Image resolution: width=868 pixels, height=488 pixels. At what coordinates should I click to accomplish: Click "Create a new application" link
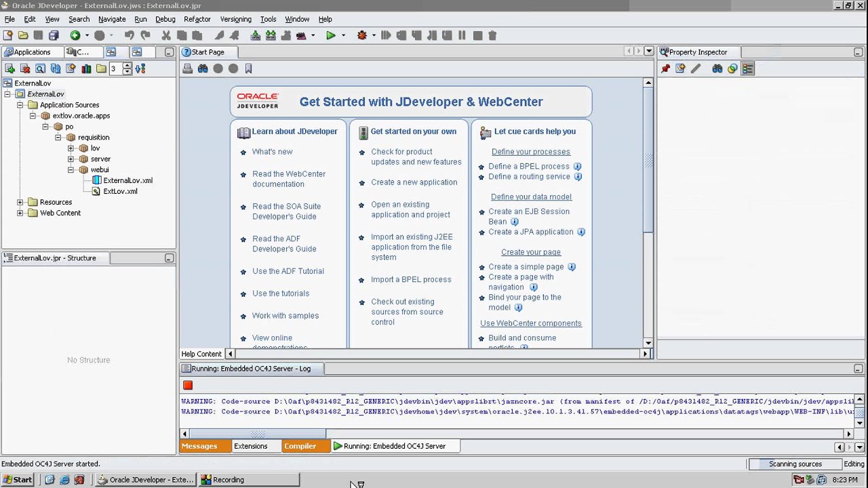(x=414, y=182)
